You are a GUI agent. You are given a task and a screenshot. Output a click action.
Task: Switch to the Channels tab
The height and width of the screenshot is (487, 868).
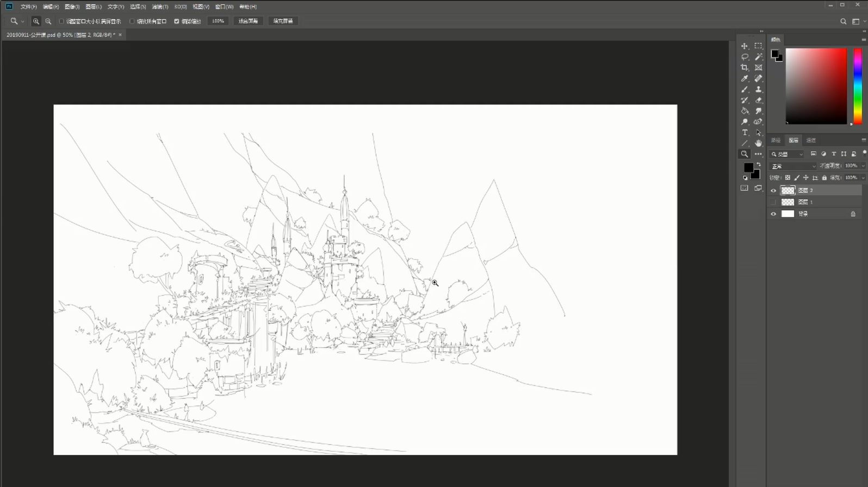[x=811, y=140]
